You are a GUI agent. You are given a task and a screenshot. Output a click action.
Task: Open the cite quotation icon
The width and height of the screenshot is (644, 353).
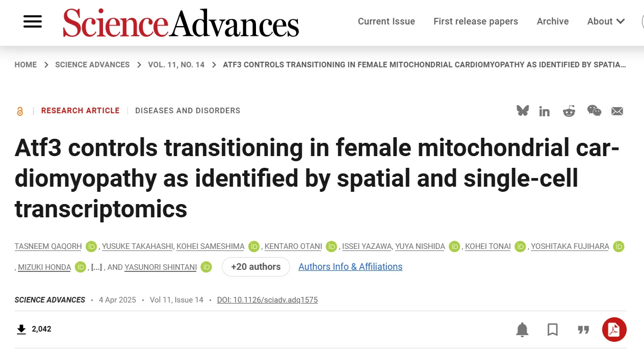583,330
